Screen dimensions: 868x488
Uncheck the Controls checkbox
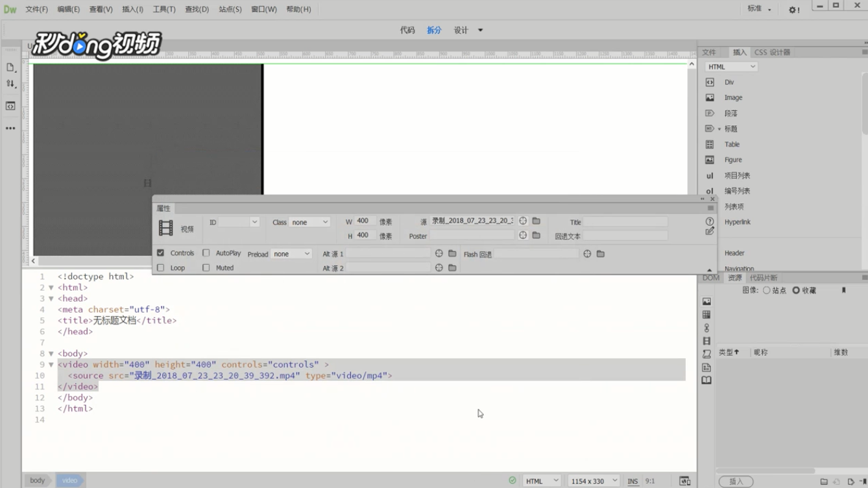[161, 253]
